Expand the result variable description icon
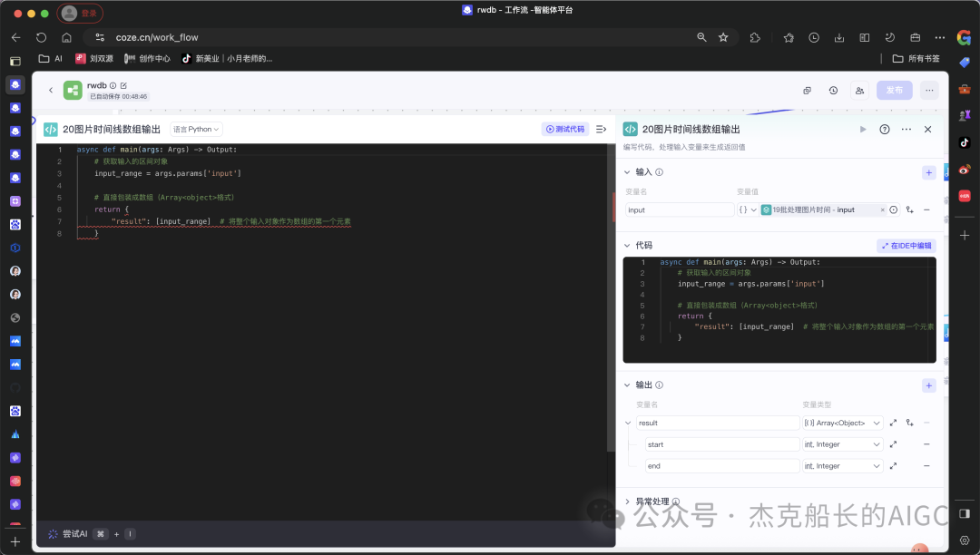The height and width of the screenshot is (555, 980). coord(893,423)
